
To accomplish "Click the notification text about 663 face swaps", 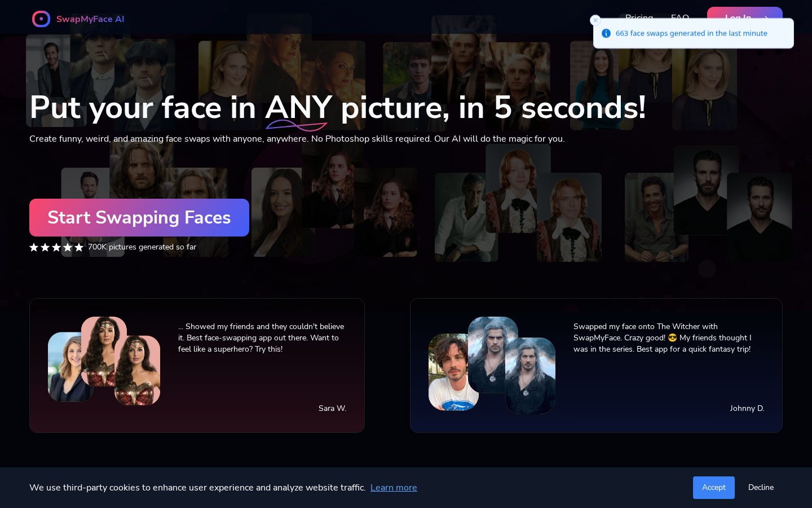I will coord(691,33).
